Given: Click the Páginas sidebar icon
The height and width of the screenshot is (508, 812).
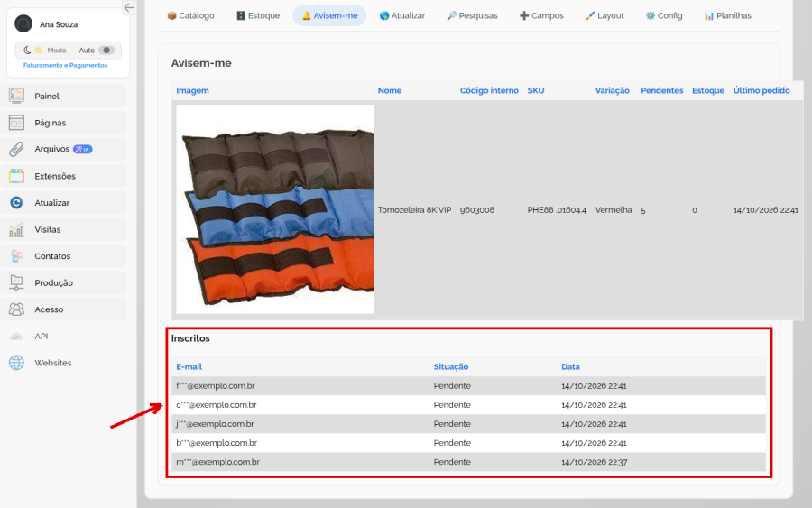Looking at the screenshot, I should click(x=16, y=123).
